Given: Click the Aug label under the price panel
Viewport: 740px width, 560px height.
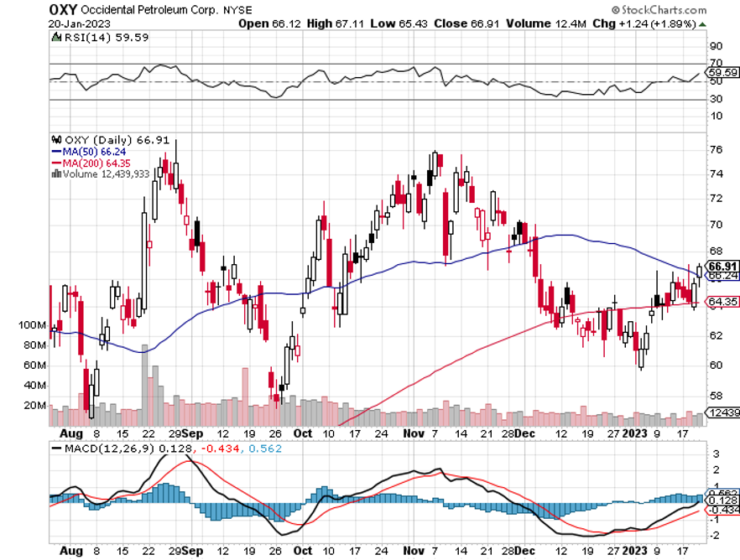Looking at the screenshot, I should [x=71, y=433].
